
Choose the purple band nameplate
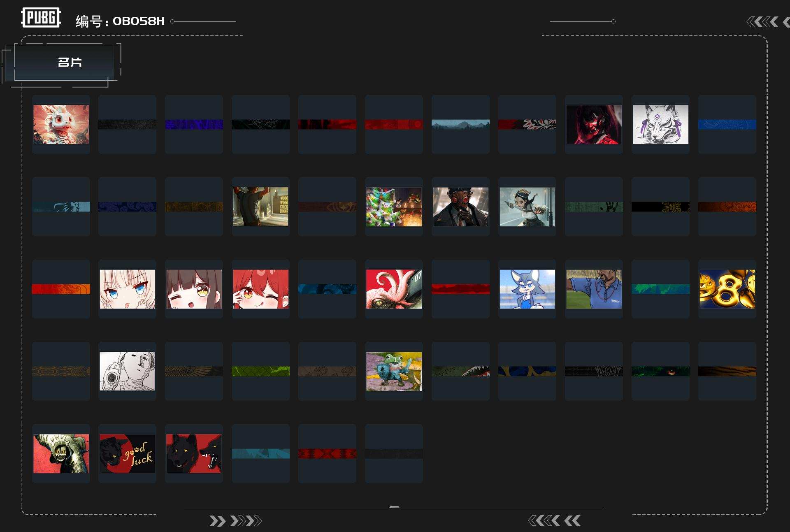[x=194, y=124]
